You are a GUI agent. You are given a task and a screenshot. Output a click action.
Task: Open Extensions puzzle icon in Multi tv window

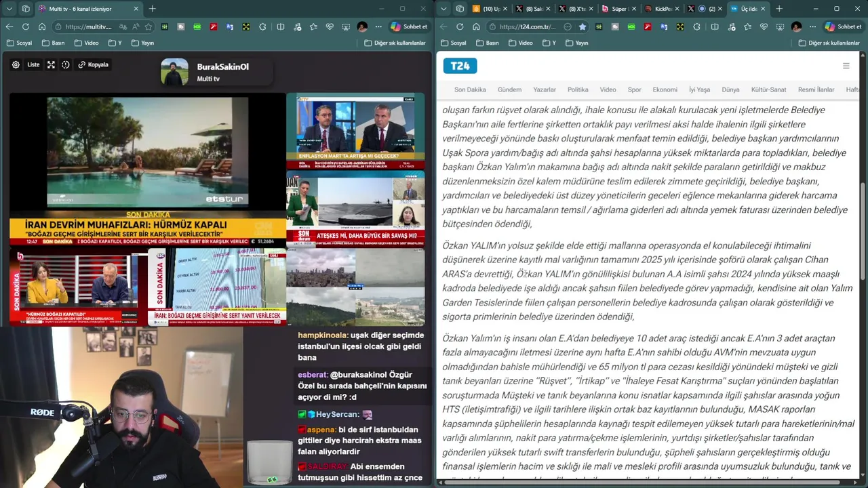click(x=262, y=27)
